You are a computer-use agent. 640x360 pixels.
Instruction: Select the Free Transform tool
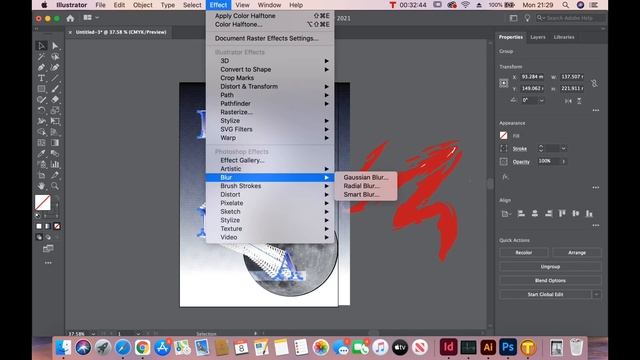click(x=55, y=121)
